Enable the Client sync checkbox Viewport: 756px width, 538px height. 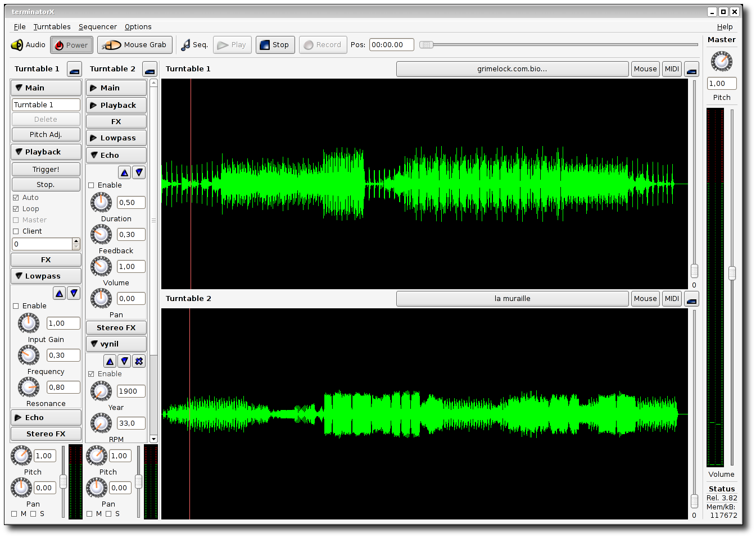16,231
